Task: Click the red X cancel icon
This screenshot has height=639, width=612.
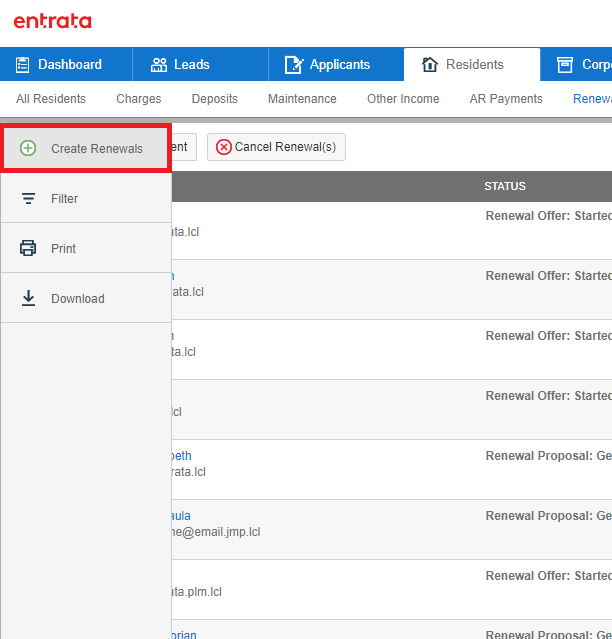Action: 224,147
